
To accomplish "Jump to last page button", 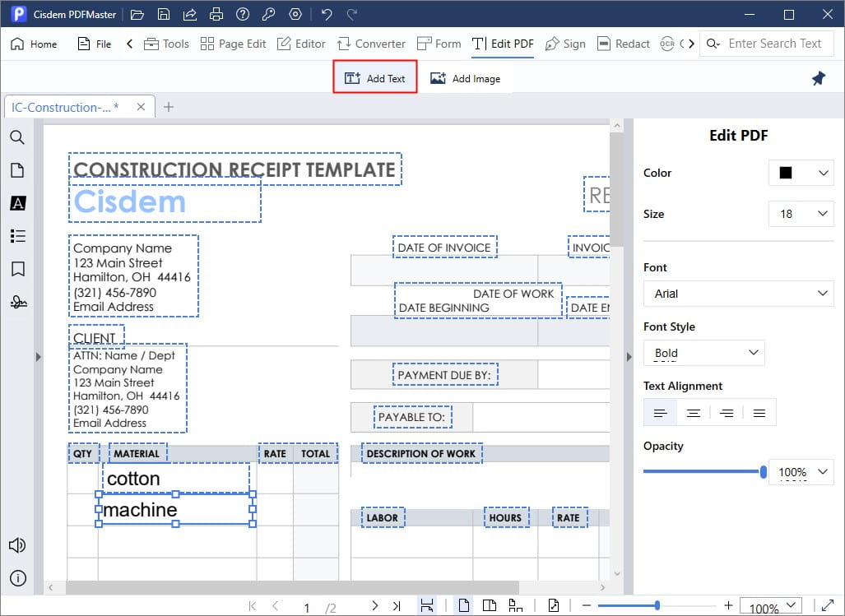I will tap(397, 606).
